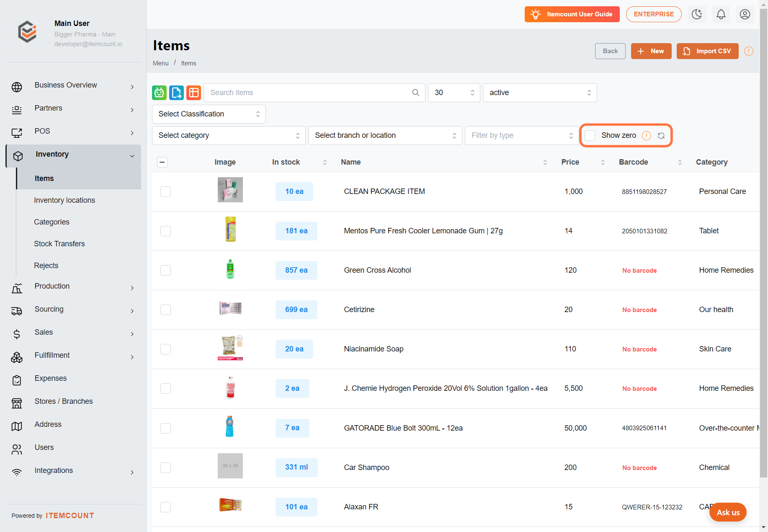Image resolution: width=768 pixels, height=532 pixels.
Task: Sort by the Barcode column arrows
Action: [680, 163]
